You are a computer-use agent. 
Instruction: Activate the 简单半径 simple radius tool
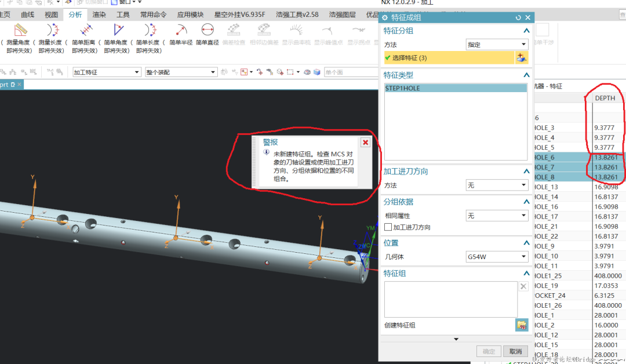pyautogui.click(x=181, y=34)
